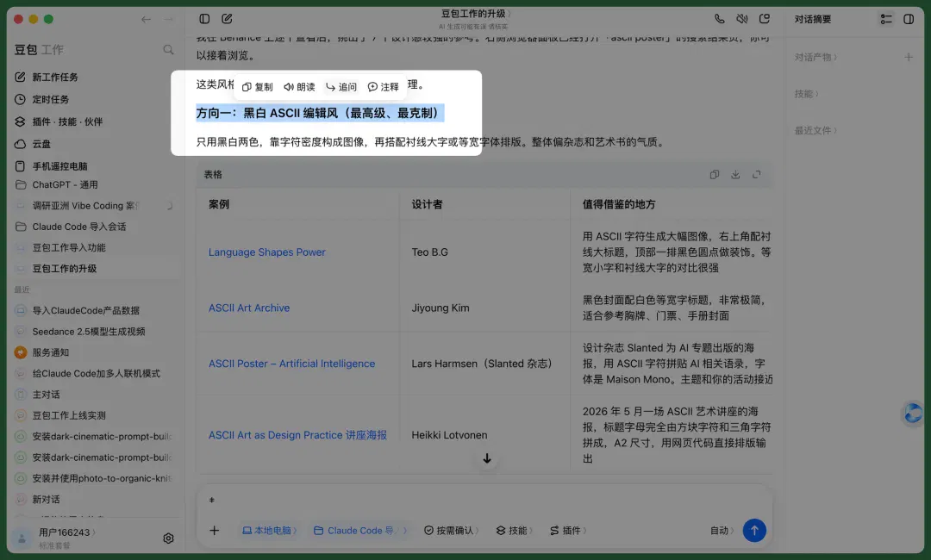Add a conversation artifact with the plus icon
Image resolution: width=931 pixels, height=560 pixels.
[x=909, y=57]
